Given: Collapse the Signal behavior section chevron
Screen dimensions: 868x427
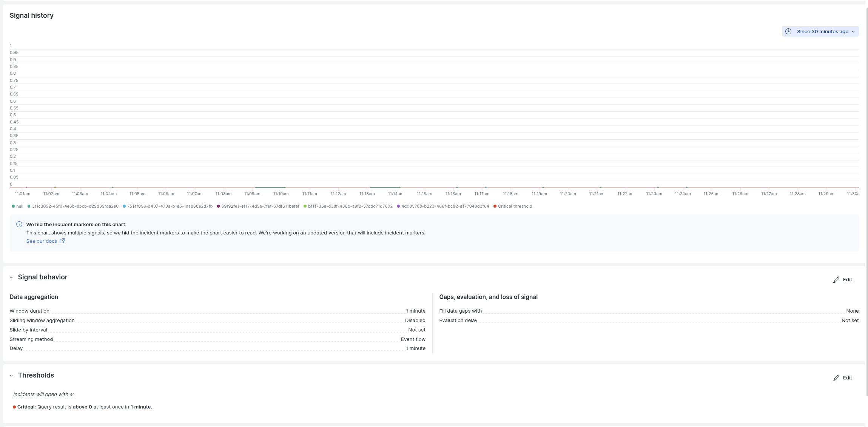Looking at the screenshot, I should coord(11,277).
